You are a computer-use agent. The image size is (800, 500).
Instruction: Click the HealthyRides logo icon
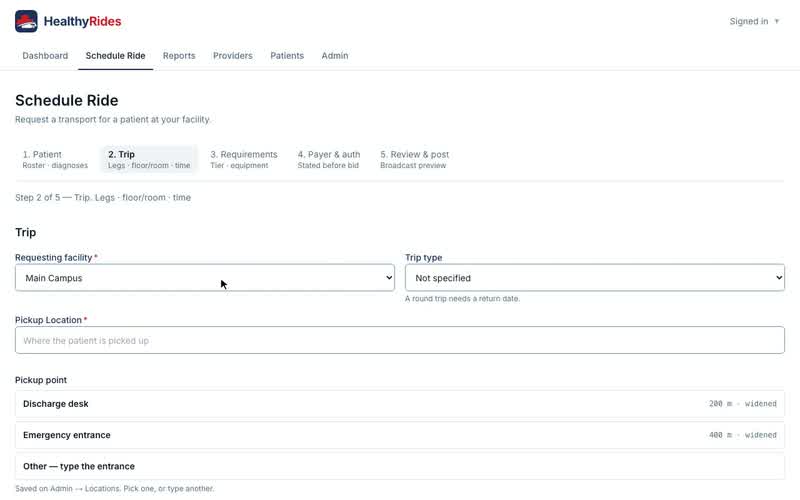(26, 21)
